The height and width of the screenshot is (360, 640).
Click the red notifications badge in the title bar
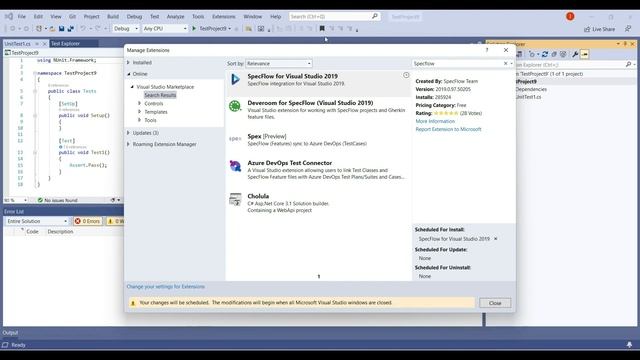point(570,16)
